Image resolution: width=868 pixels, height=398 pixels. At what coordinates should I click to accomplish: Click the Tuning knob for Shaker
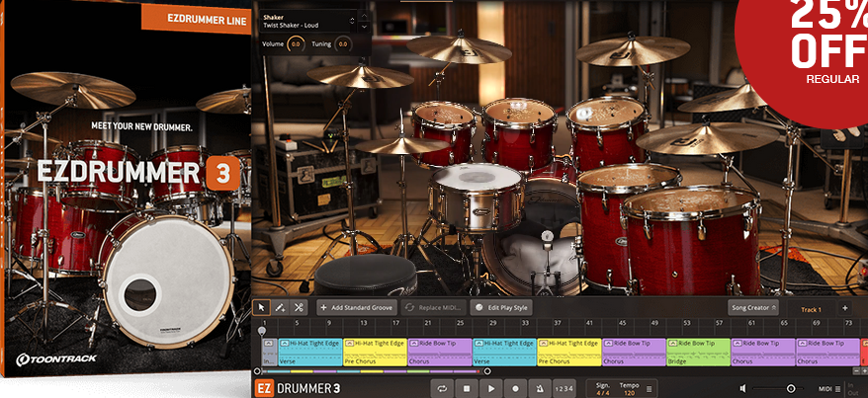[343, 43]
